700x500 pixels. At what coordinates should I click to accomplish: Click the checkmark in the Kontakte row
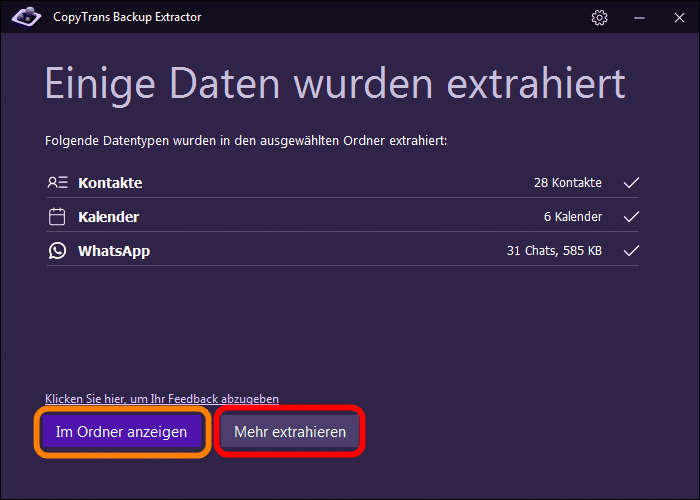pos(631,183)
